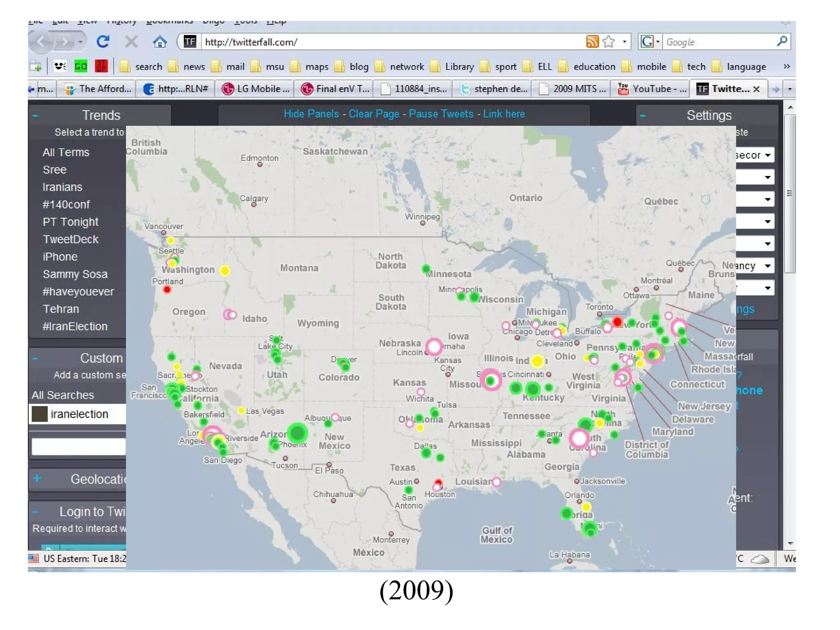Screen dimensions: 840x630
Task: Expand the bookmarks toolbar overflow chevron
Action: click(786, 66)
